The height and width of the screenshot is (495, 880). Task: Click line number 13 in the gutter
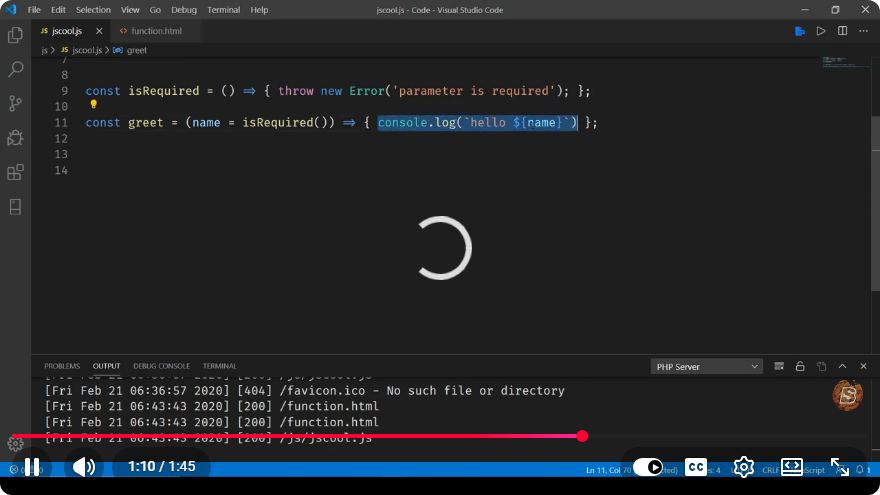pyautogui.click(x=61, y=154)
